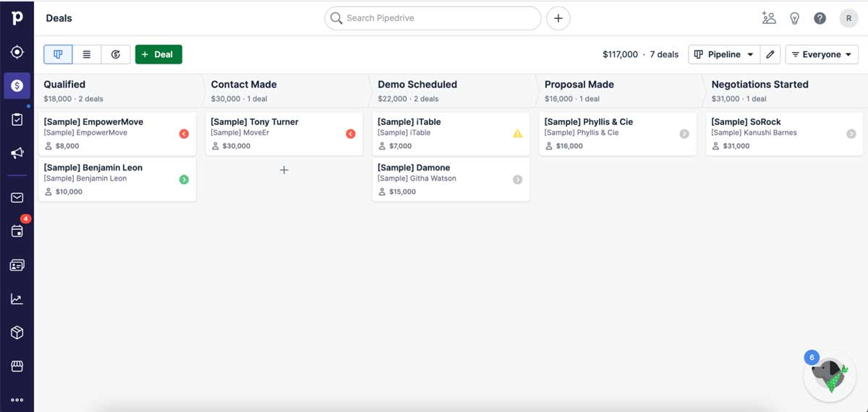Open the Contacts card icon in sidebar
This screenshot has width=868, height=412.
coord(17,265)
